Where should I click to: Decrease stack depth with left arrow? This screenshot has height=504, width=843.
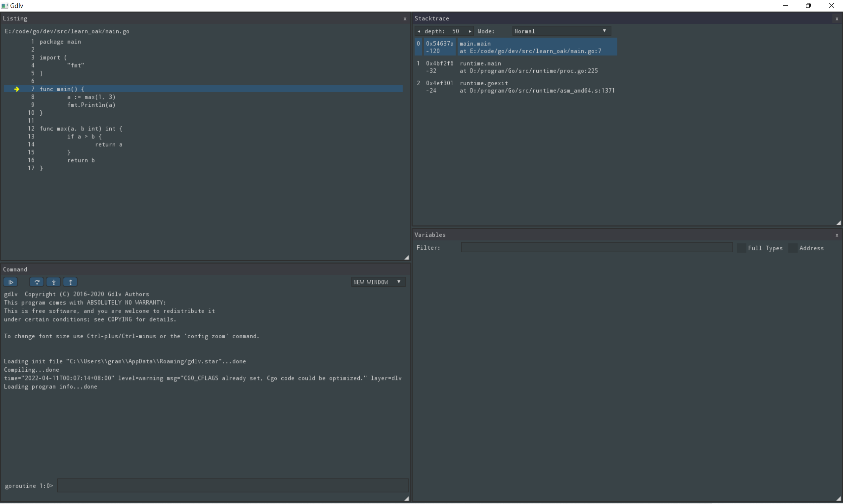click(x=419, y=31)
